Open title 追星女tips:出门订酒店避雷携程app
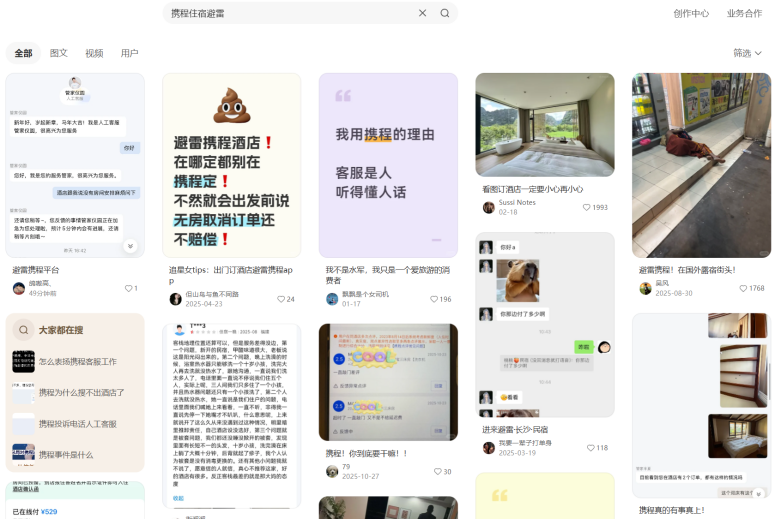 tap(231, 275)
